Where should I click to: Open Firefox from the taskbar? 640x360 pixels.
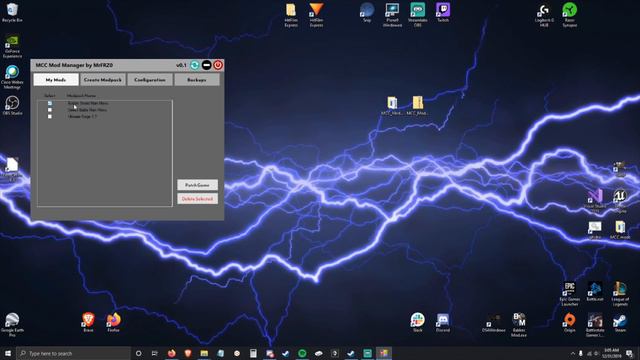(x=171, y=353)
